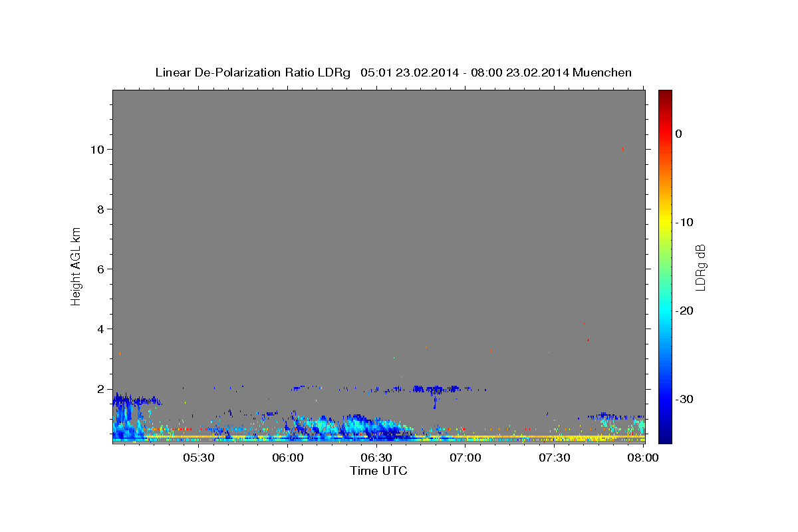The image size is (798, 532).
Task: Click the height axis label 2
Action: [100, 389]
